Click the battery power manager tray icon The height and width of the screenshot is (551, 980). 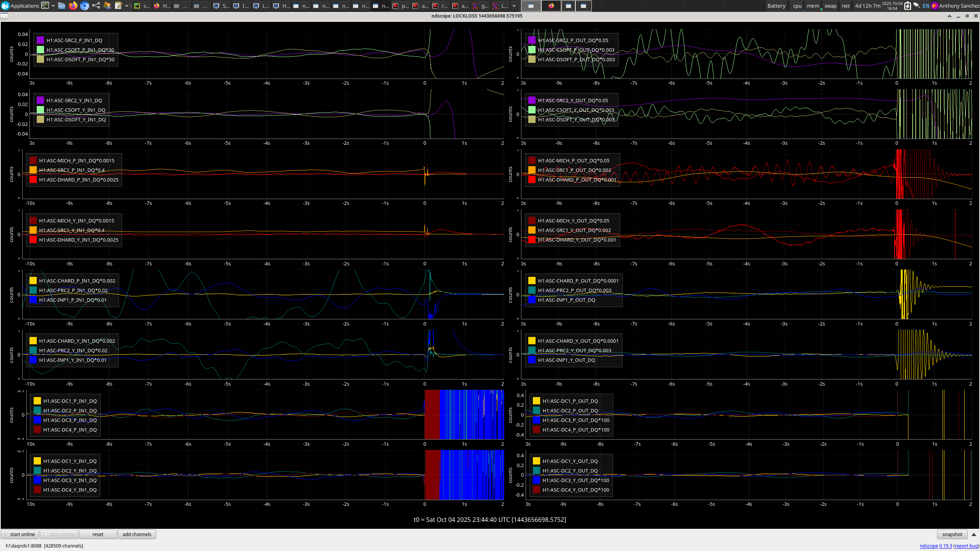point(908,6)
